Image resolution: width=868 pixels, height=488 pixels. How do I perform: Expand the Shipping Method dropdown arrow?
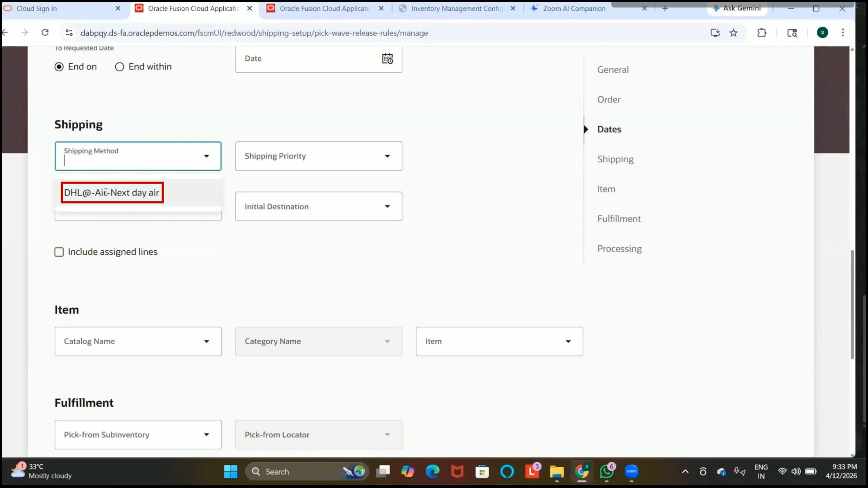pos(207,156)
